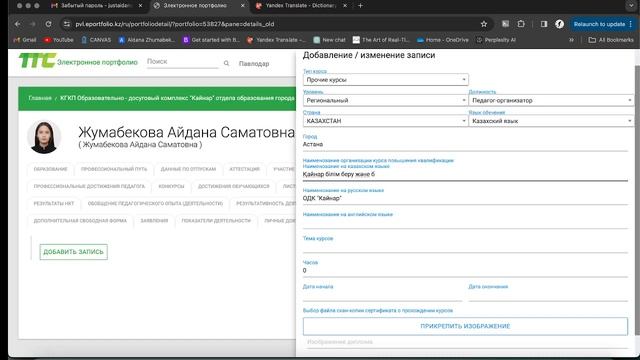
Task: Click the Дата начала field
Action: point(382,295)
